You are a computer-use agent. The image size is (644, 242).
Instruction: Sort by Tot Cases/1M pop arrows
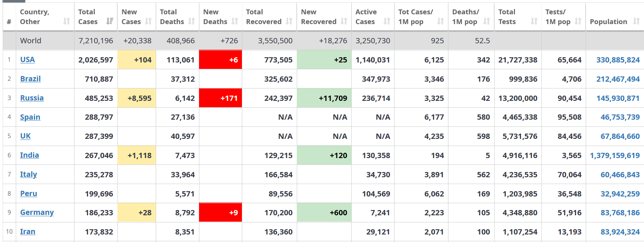point(441,21)
